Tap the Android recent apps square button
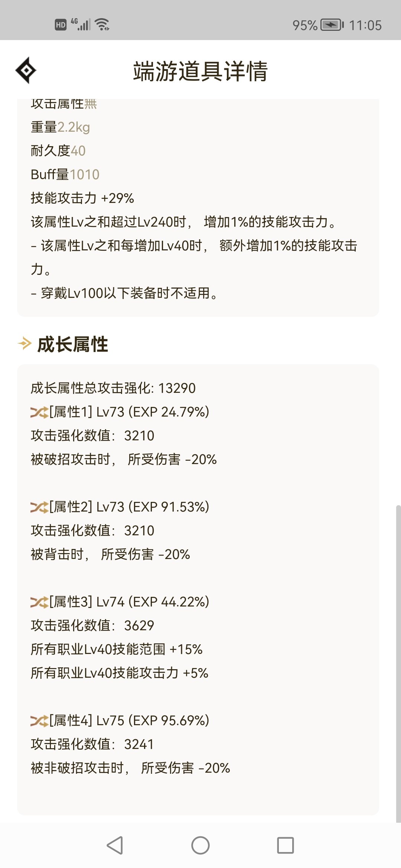Screen dimensions: 401x868 click(x=286, y=845)
